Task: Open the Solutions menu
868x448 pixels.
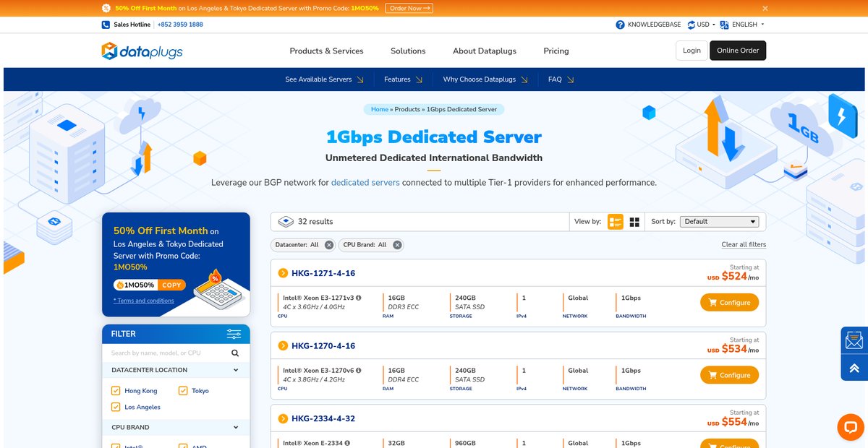Action: [408, 51]
